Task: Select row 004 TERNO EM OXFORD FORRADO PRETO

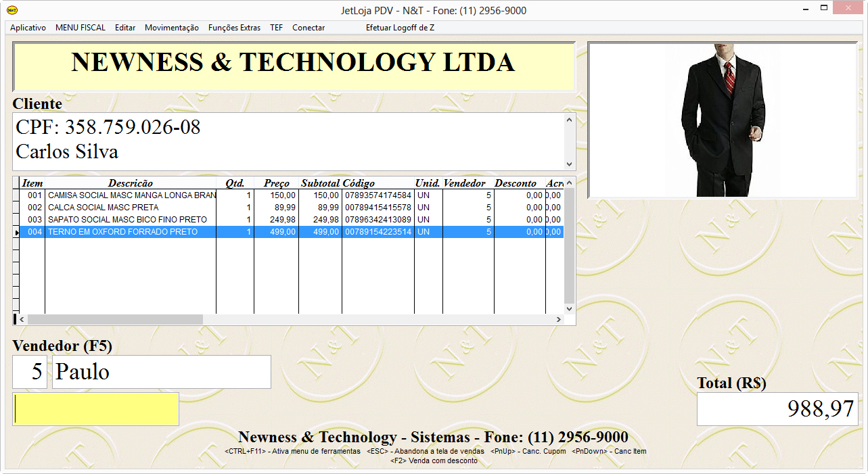Action: pyautogui.click(x=291, y=231)
